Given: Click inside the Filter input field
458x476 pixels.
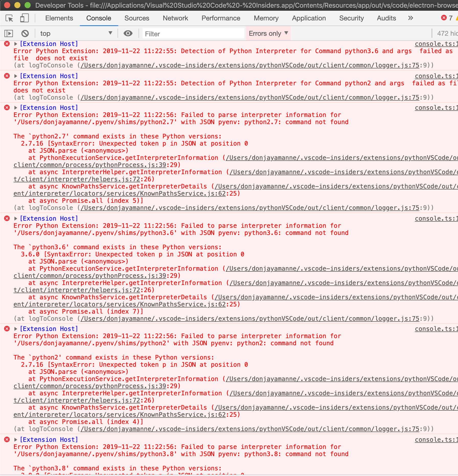Looking at the screenshot, I should coord(193,33).
